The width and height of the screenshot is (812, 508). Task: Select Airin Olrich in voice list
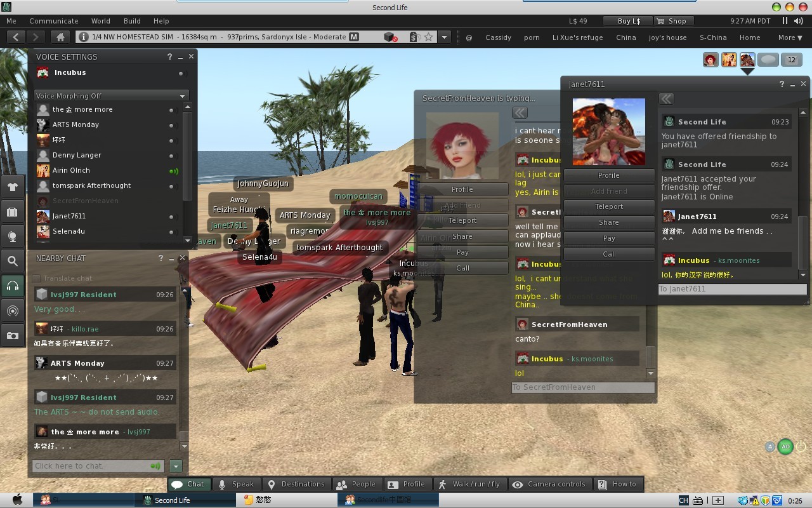pyautogui.click(x=108, y=170)
